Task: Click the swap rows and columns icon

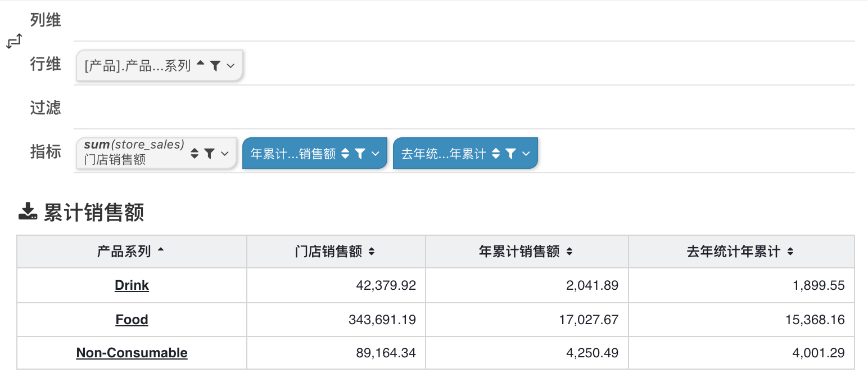Action: 14,42
